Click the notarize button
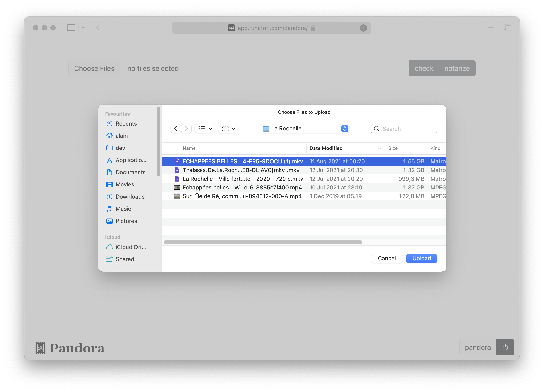Image resolution: width=544 pixels, height=392 pixels. click(x=457, y=68)
